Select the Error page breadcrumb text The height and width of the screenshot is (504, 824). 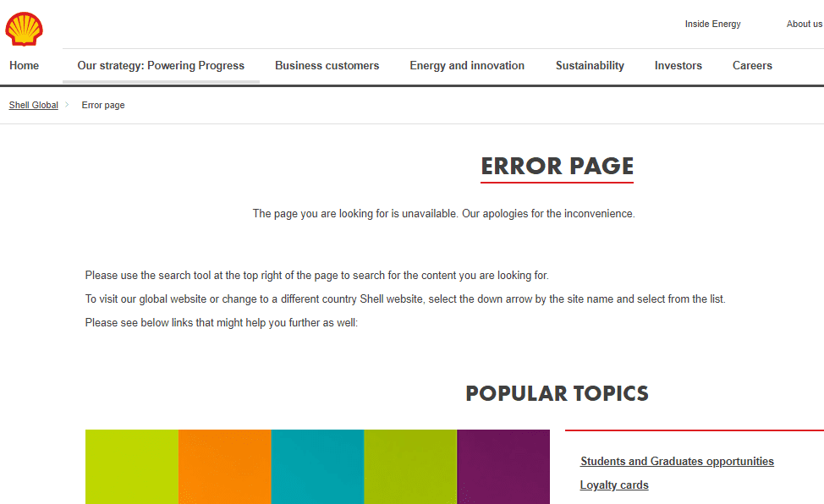click(x=103, y=105)
